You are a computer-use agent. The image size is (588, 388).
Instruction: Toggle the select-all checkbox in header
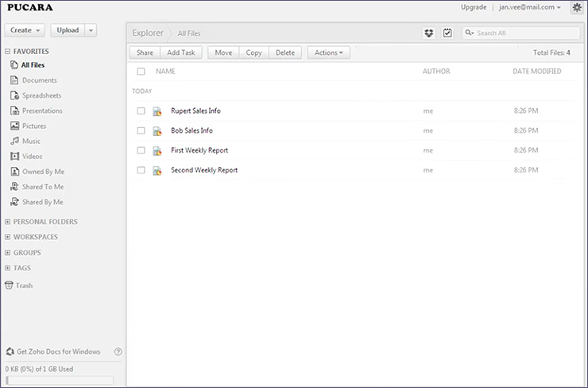pos(141,72)
